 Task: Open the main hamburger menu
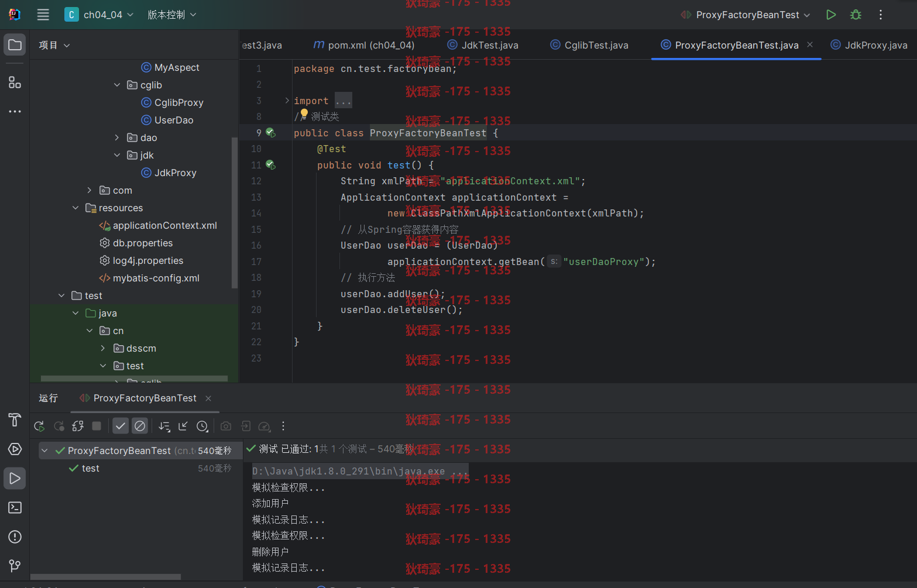pyautogui.click(x=43, y=15)
